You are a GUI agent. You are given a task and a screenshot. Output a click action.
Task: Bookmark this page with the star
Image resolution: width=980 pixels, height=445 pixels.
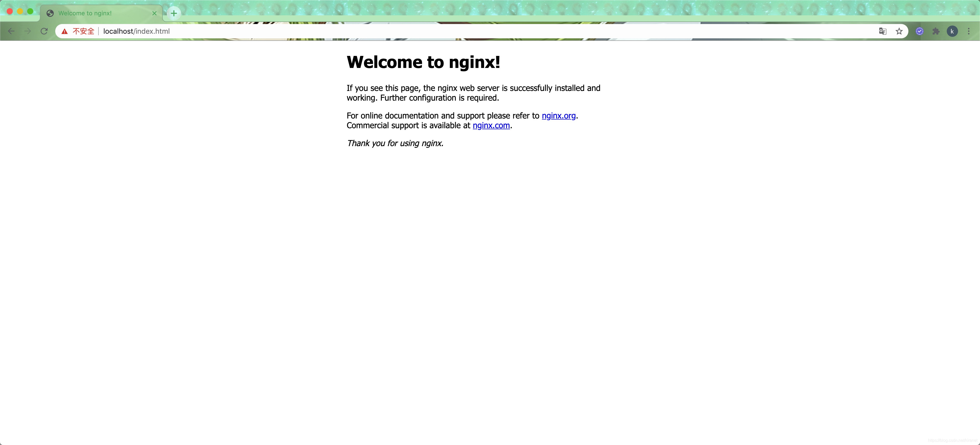click(x=899, y=31)
